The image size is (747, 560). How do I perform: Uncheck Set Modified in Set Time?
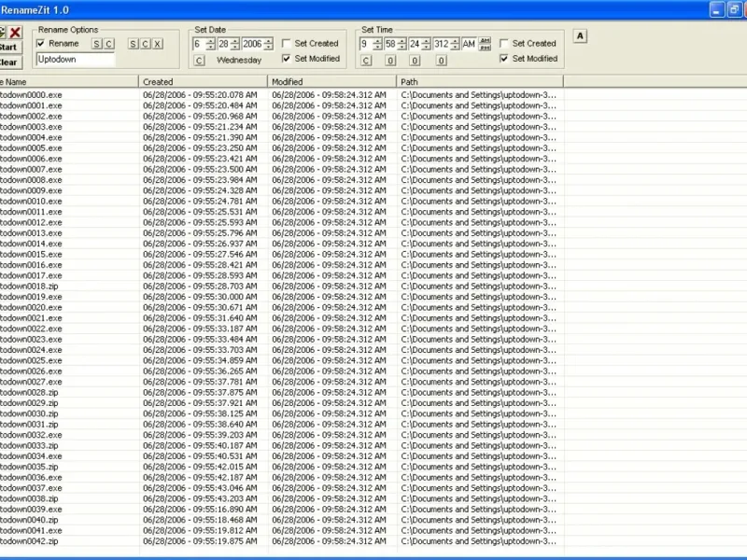504,59
